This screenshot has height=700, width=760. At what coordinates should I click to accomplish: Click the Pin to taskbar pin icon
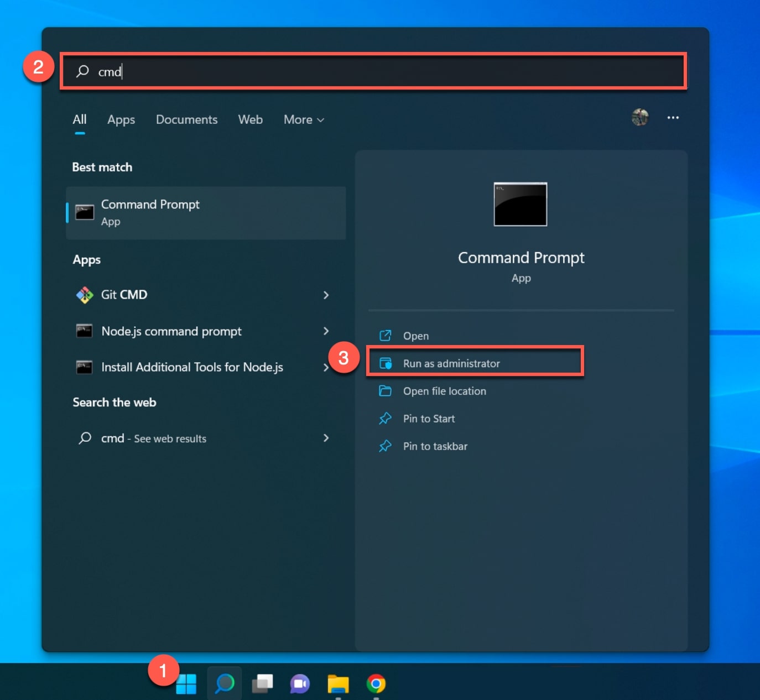(x=386, y=446)
